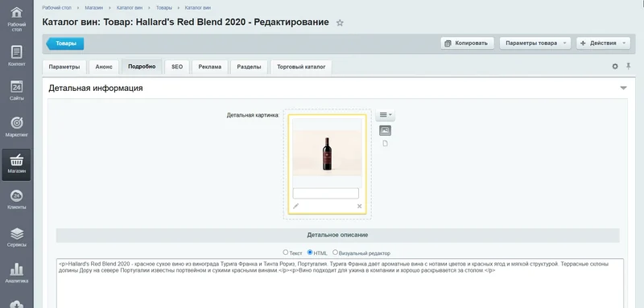Image resolution: width=644 pixels, height=308 pixels.
Task: Switch to the Торговый каталог tab
Action: (301, 67)
